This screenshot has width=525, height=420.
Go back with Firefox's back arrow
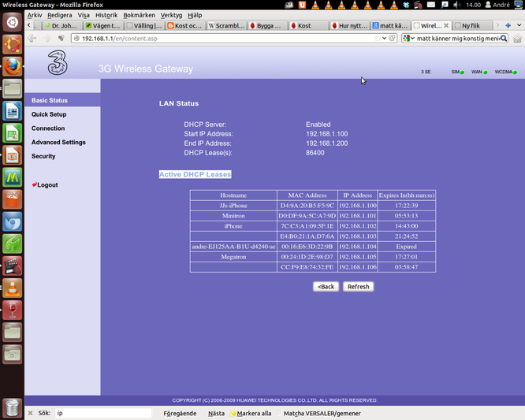(32, 39)
